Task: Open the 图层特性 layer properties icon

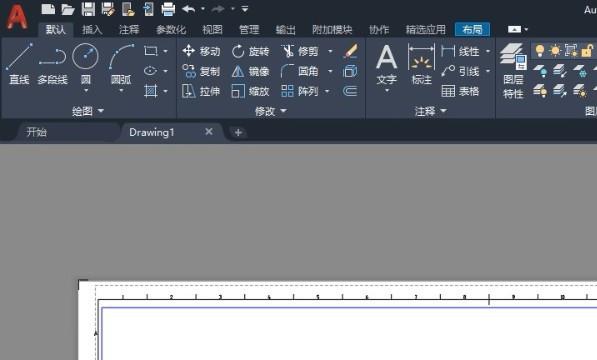Action: coord(513,71)
